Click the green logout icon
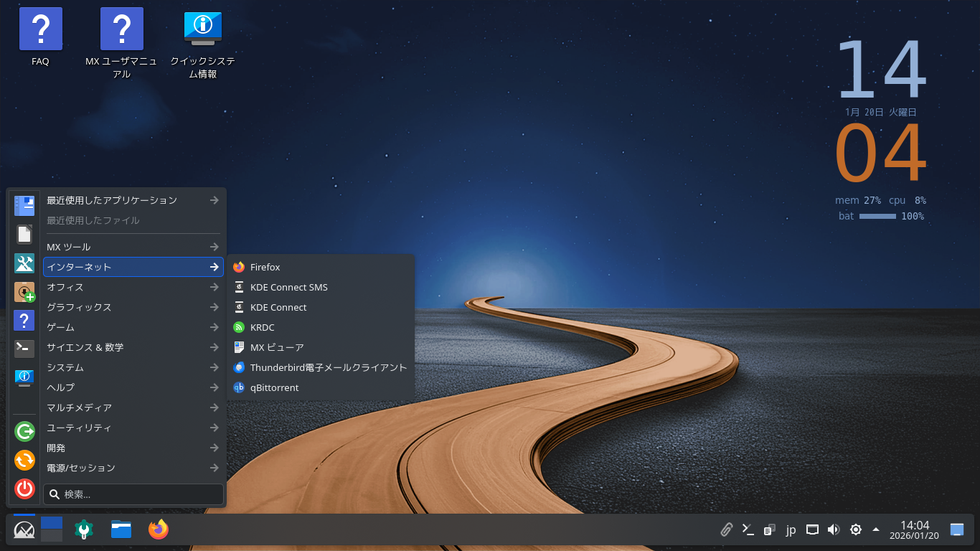The height and width of the screenshot is (551, 980). [24, 431]
